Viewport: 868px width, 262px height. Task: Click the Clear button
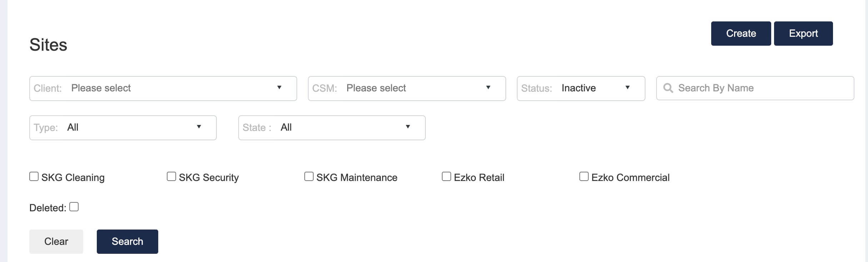click(x=56, y=242)
